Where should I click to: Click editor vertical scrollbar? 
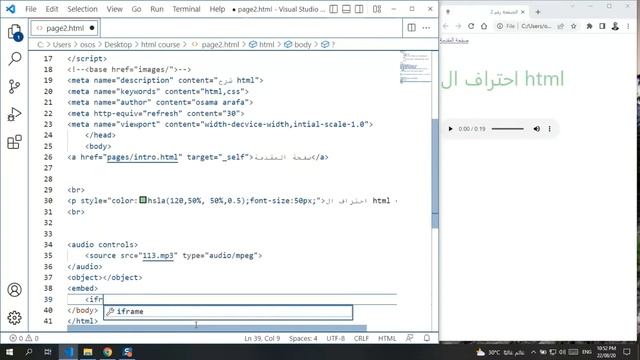click(435, 173)
